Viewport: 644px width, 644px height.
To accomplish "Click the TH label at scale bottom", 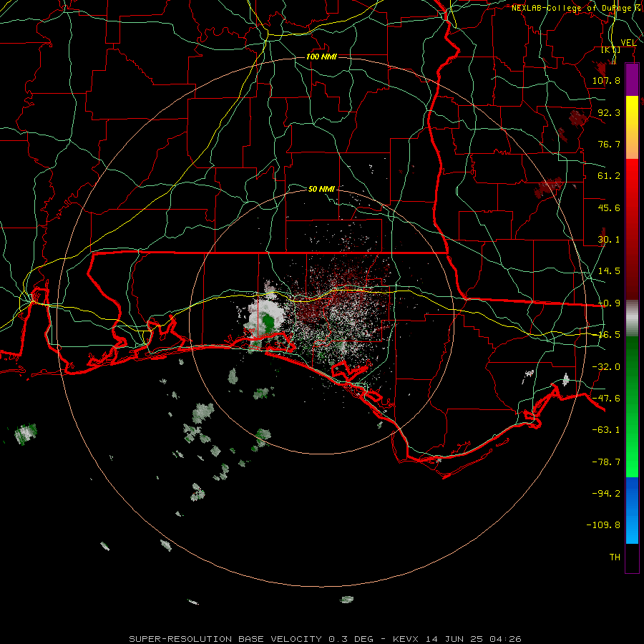I will [615, 557].
